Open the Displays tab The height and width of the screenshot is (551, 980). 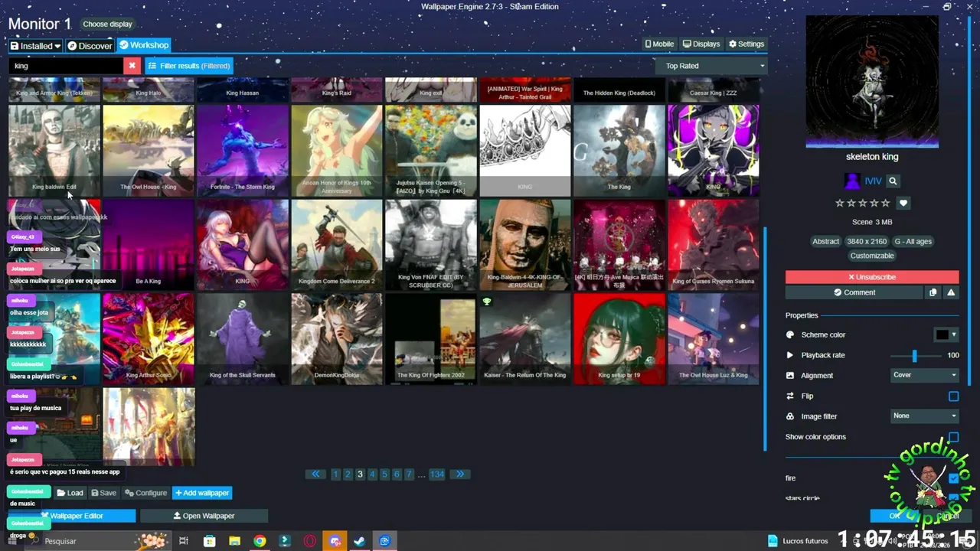pos(701,44)
